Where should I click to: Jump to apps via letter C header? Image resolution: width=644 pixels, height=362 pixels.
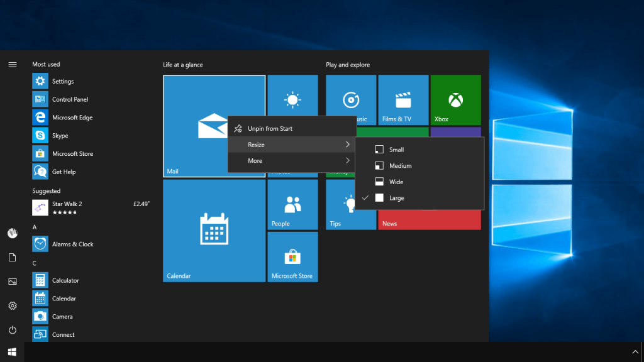click(x=35, y=263)
